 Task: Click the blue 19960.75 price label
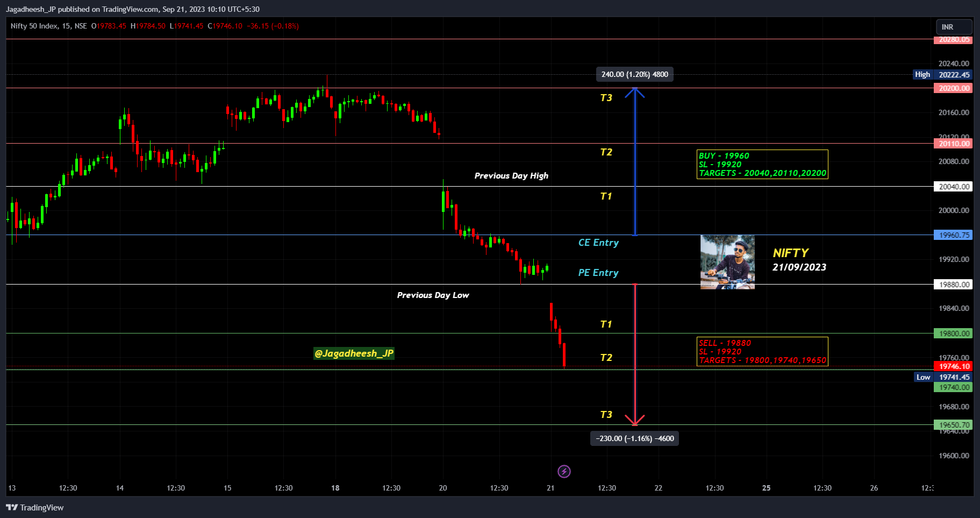953,235
